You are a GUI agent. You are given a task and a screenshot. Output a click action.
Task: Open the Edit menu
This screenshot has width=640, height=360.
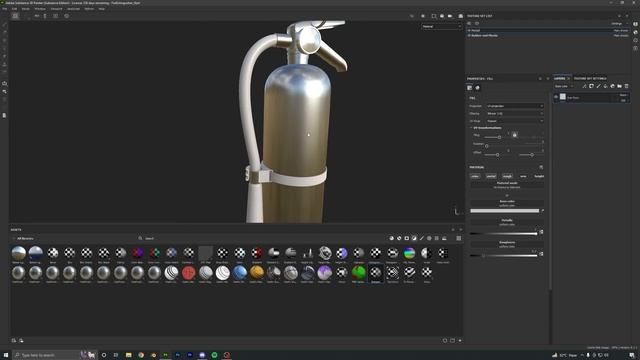click(x=14, y=9)
